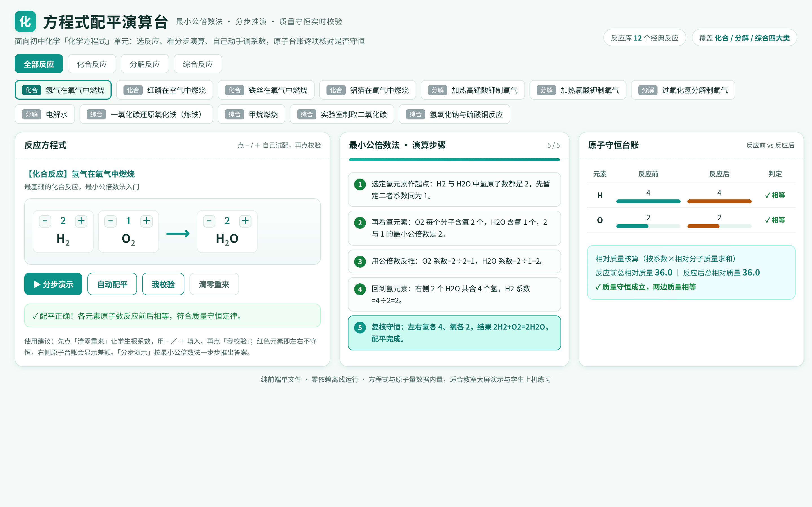Start the 分步演示 step playback
This screenshot has width=812, height=507.
pyautogui.click(x=53, y=284)
